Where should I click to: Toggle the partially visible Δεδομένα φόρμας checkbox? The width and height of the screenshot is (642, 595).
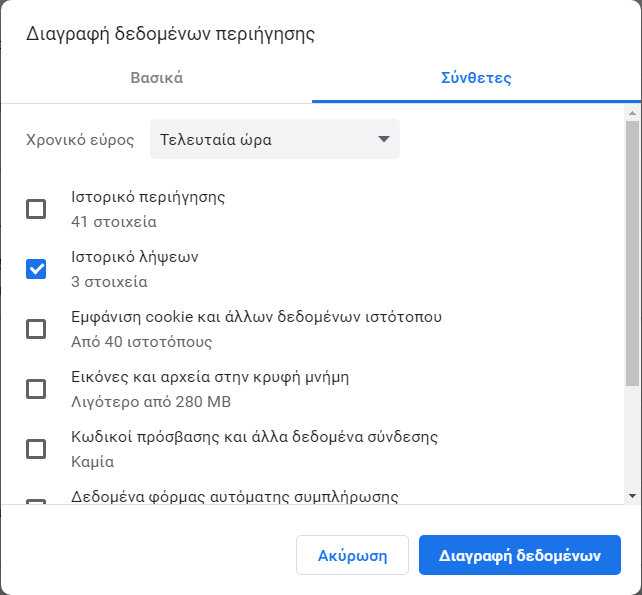[36, 502]
